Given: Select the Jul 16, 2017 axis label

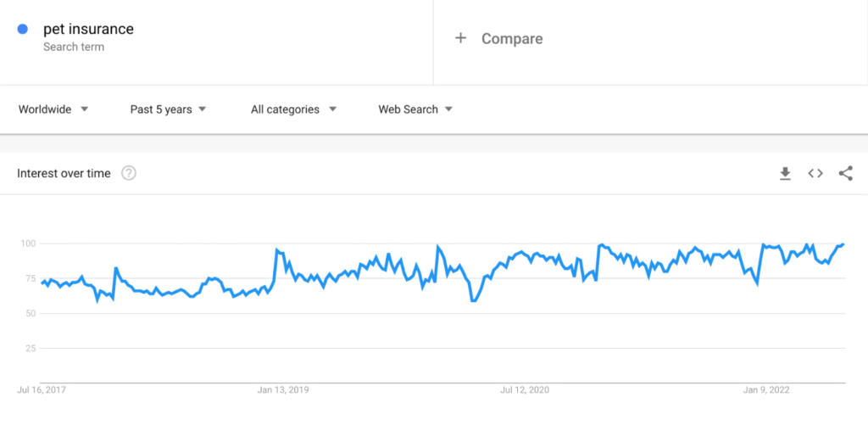Looking at the screenshot, I should click(42, 390).
